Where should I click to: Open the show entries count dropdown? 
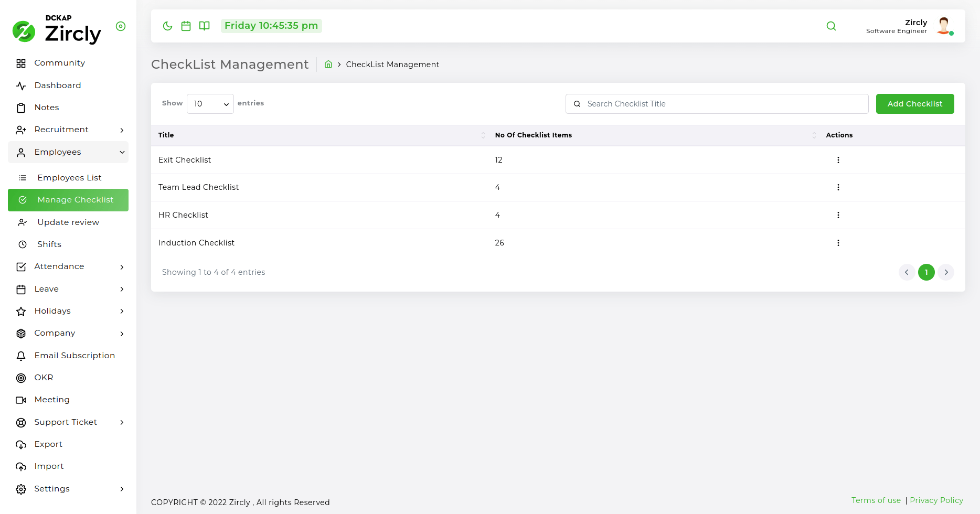[x=210, y=104]
